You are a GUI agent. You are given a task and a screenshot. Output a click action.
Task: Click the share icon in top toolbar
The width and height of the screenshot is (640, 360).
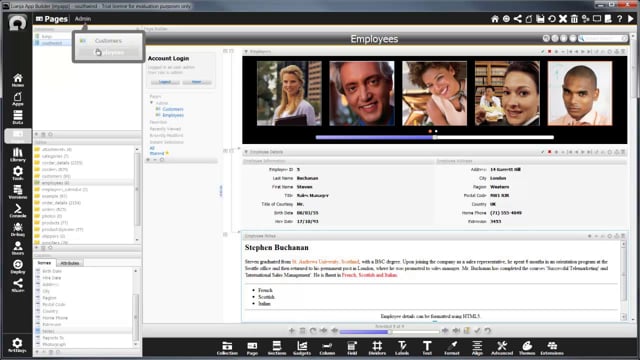(518, 19)
